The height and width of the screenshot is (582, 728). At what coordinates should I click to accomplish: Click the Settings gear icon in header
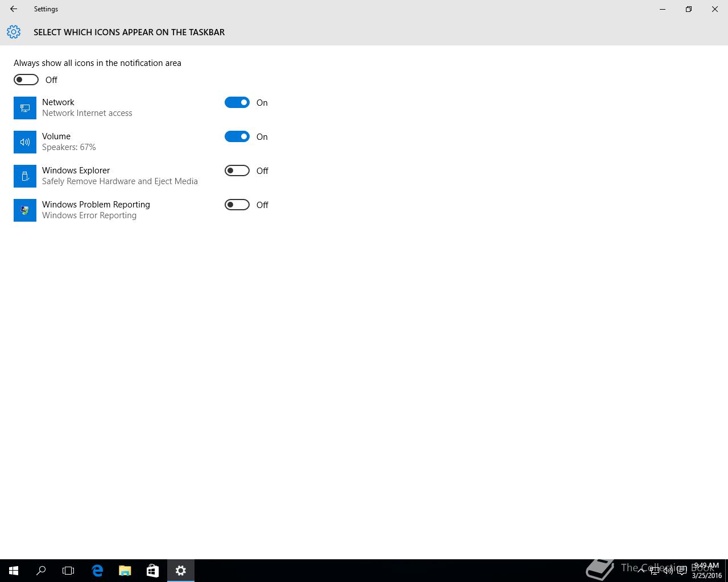point(14,32)
